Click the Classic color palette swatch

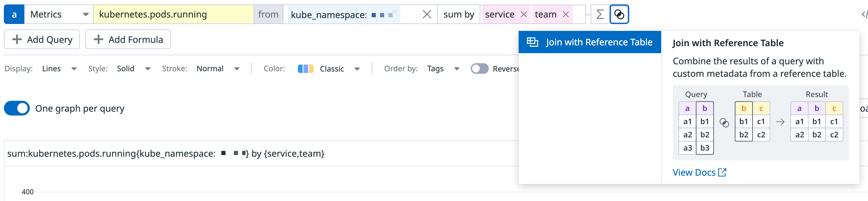[x=306, y=69]
